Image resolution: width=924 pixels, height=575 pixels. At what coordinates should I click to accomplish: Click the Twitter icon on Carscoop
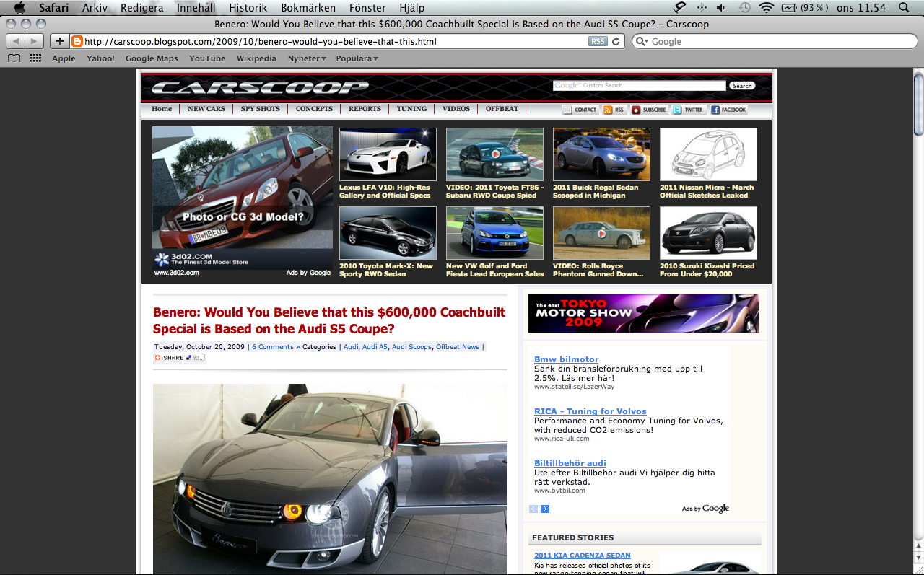(x=687, y=110)
